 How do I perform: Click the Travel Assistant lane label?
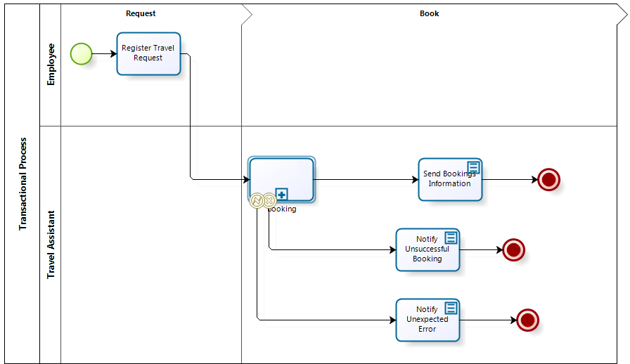pos(51,245)
